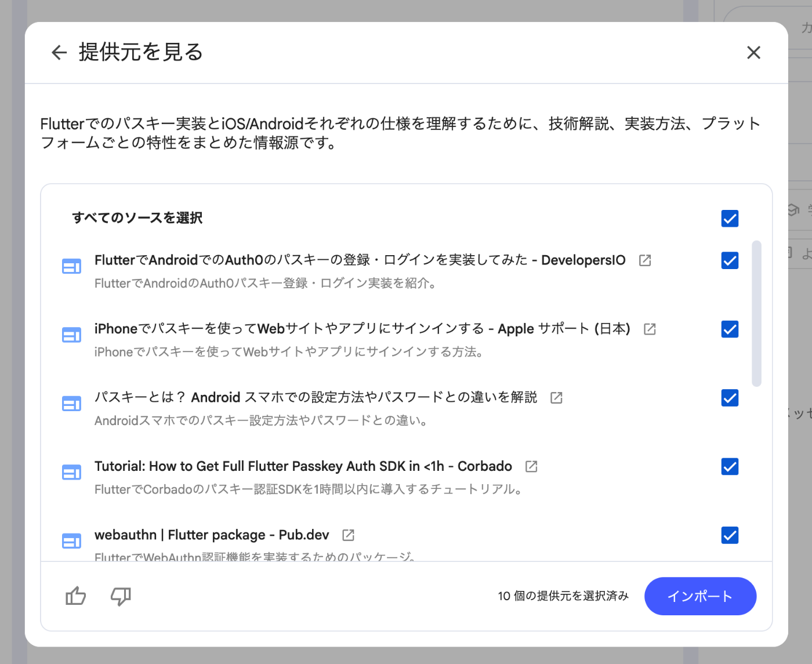The height and width of the screenshot is (664, 812).
Task: Open webauthn | Flutter package - Pub.dev title
Action: click(212, 535)
